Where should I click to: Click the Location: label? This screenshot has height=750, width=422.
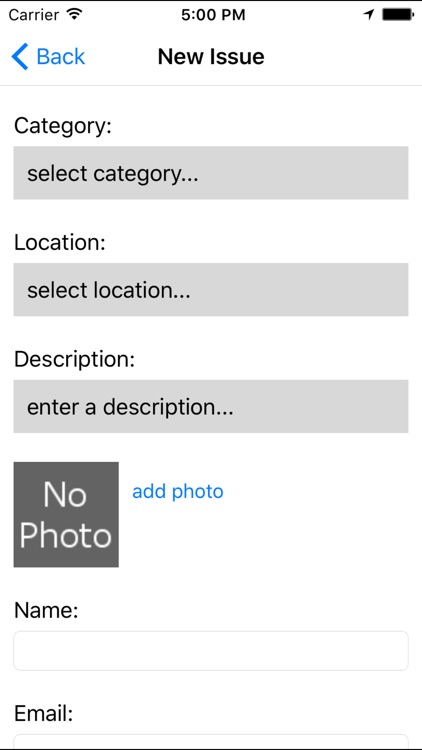tap(60, 243)
